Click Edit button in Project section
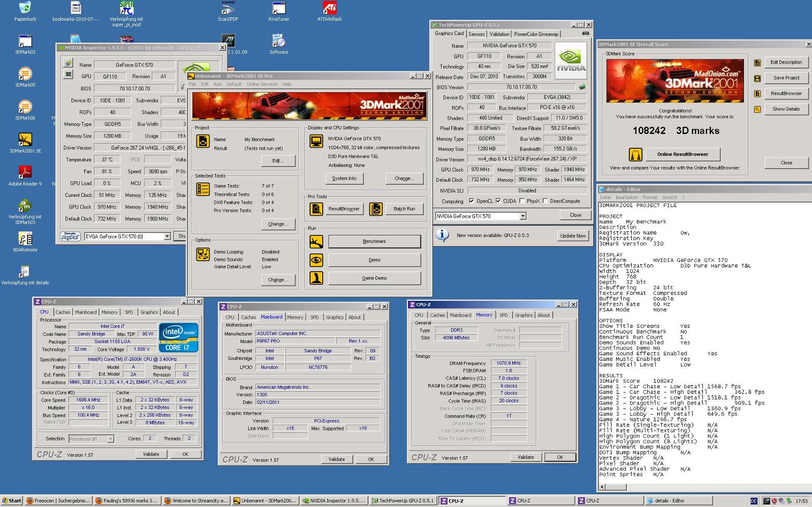This screenshot has height=507, width=812. [277, 161]
